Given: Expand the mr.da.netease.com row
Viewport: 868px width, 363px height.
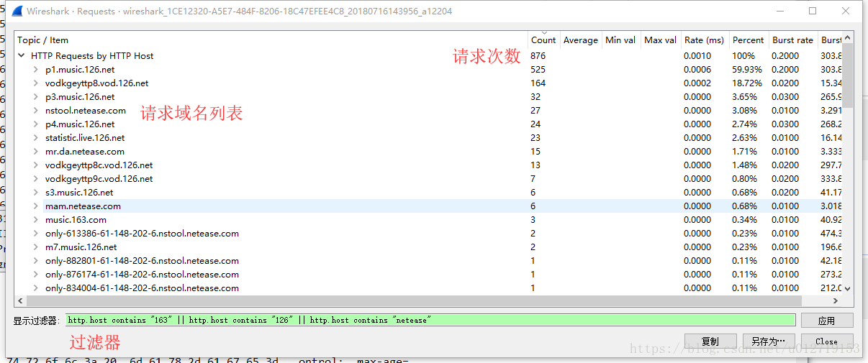Looking at the screenshot, I should (x=35, y=152).
